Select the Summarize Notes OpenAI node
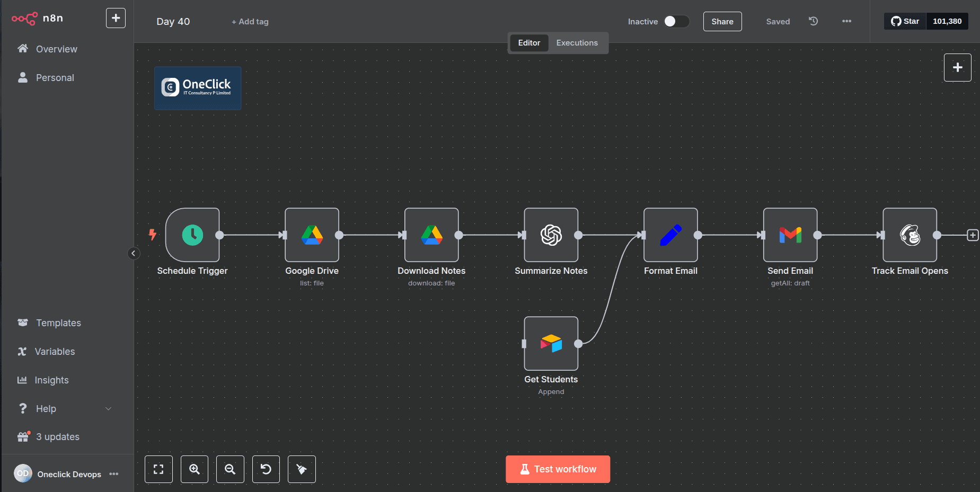This screenshot has height=492, width=980. click(x=551, y=235)
